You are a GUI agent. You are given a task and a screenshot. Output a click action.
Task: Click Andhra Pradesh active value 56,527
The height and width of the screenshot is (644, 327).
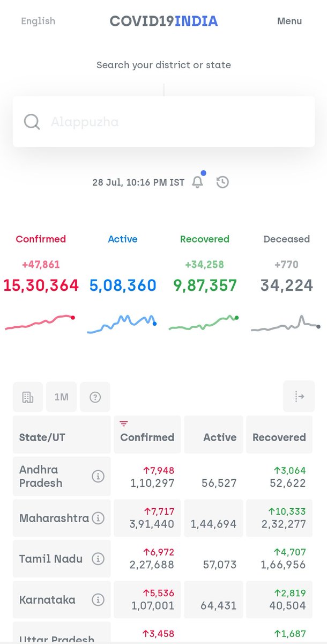click(219, 483)
